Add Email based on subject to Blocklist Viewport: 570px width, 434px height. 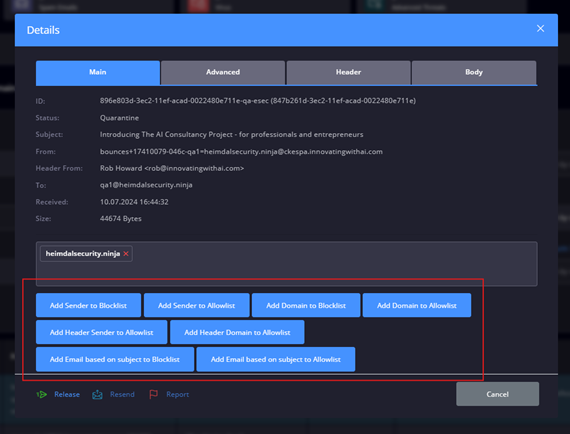(115, 359)
